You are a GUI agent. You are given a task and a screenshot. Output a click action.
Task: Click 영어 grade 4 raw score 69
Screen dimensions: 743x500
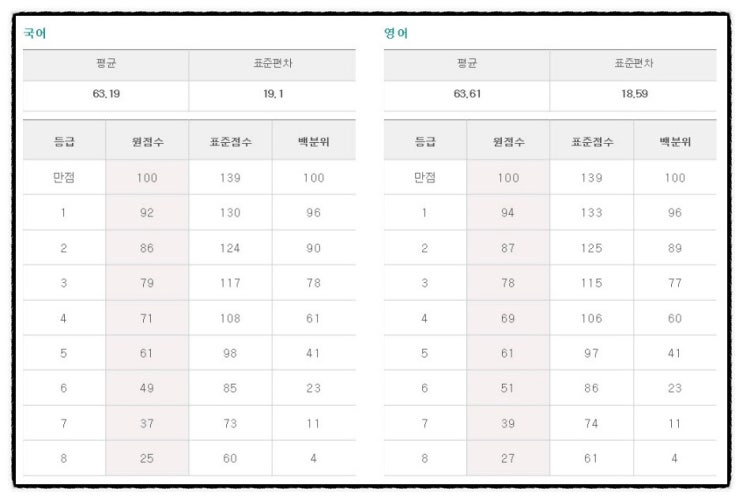(508, 318)
